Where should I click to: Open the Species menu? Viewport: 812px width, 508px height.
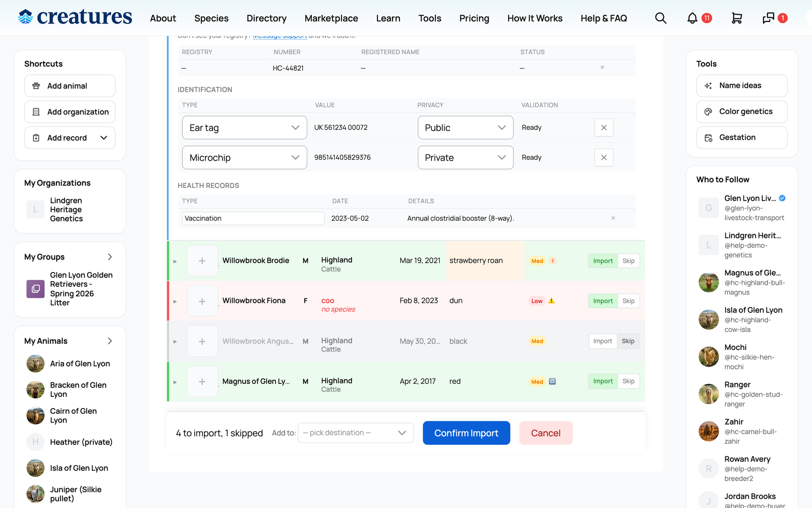click(x=211, y=18)
